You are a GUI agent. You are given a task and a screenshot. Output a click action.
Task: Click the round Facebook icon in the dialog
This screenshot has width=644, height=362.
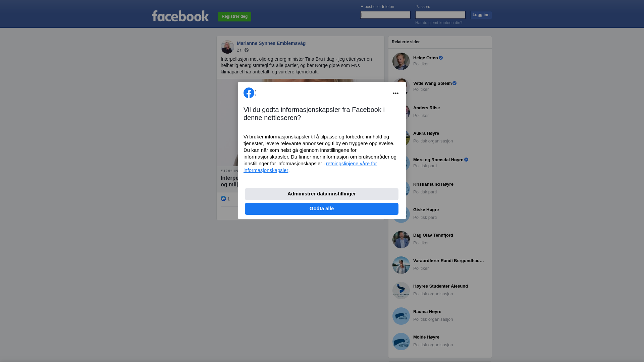point(249,93)
